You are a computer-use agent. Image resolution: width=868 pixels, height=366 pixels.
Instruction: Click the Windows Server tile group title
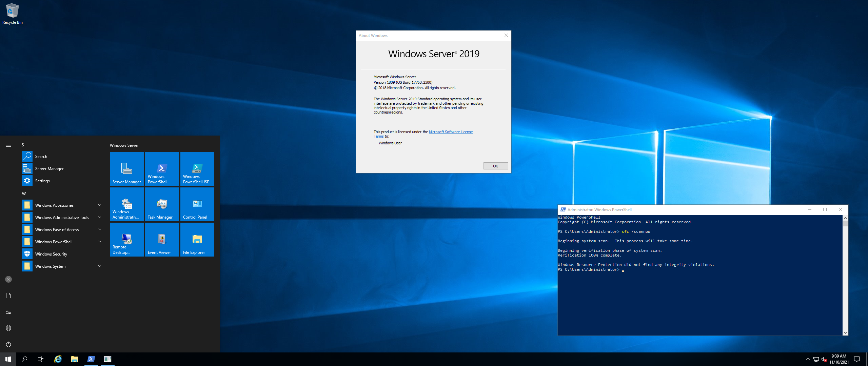point(124,145)
